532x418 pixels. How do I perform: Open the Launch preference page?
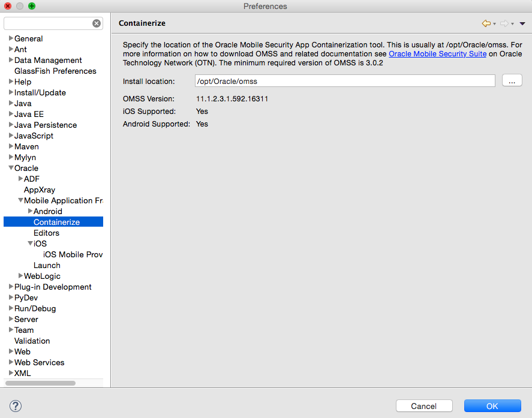pos(47,265)
